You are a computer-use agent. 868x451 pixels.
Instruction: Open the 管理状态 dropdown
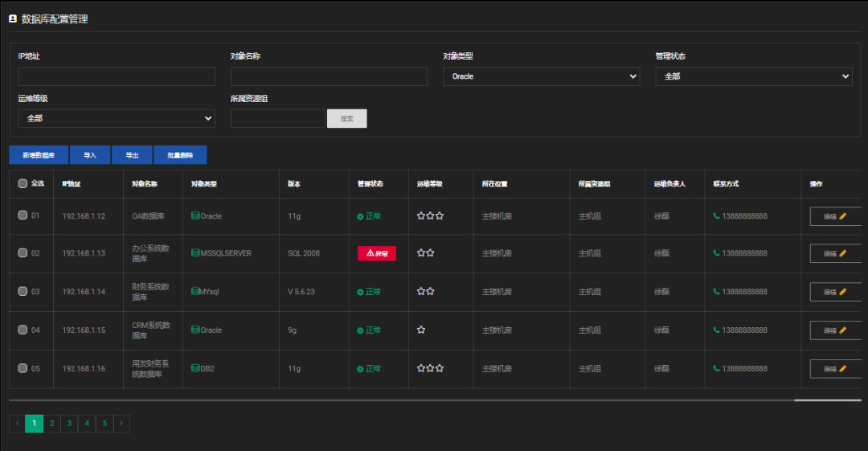click(754, 76)
